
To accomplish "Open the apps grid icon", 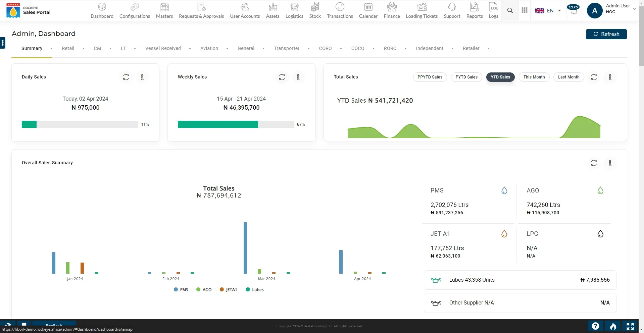I will coord(525,10).
